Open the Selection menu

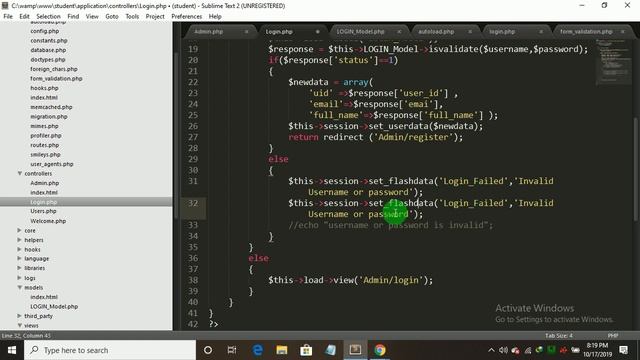pos(48,16)
